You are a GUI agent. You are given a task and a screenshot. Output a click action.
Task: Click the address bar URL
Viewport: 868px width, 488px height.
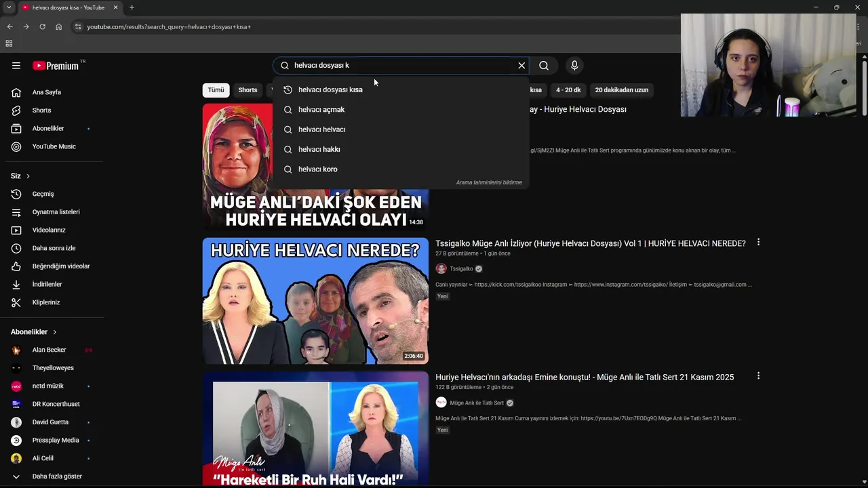[169, 27]
